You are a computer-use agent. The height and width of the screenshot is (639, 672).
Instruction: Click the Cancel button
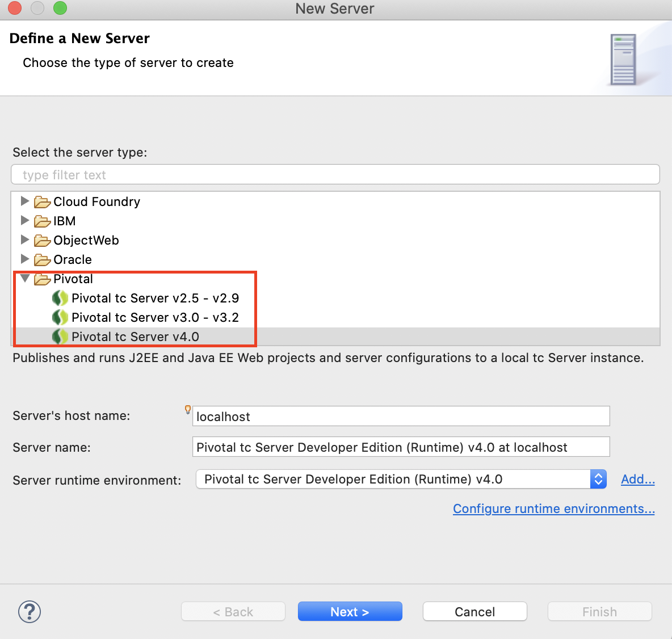(x=475, y=612)
